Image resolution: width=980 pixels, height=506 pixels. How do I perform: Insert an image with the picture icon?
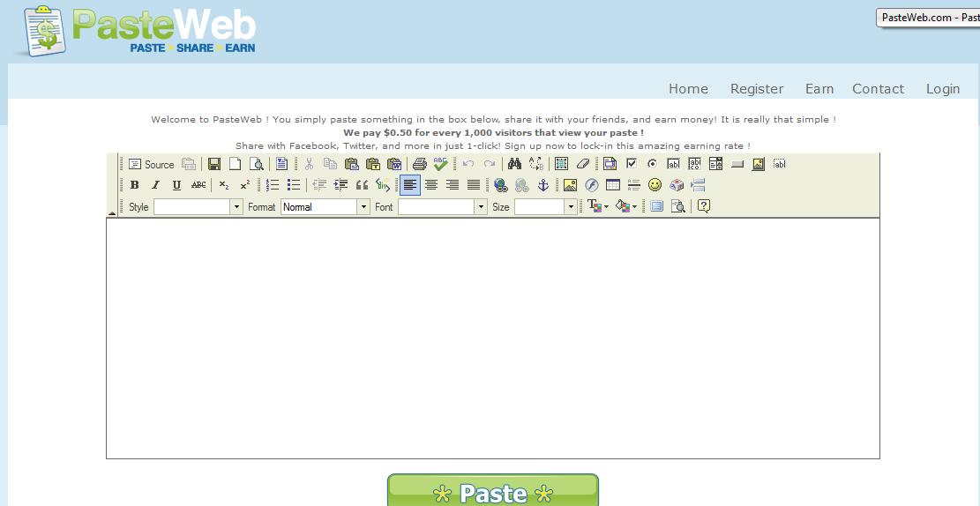[x=570, y=185]
